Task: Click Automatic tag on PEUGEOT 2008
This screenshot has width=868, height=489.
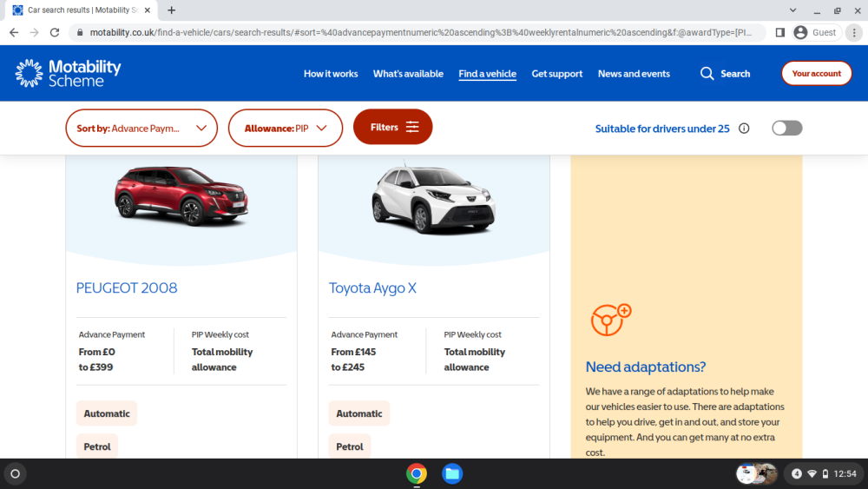Action: [x=107, y=413]
